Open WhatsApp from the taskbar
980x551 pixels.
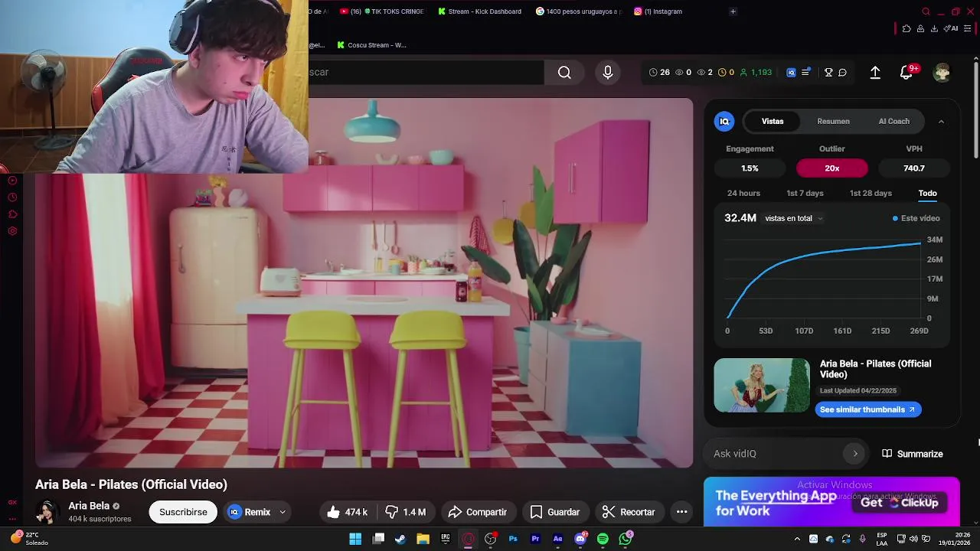click(x=626, y=539)
